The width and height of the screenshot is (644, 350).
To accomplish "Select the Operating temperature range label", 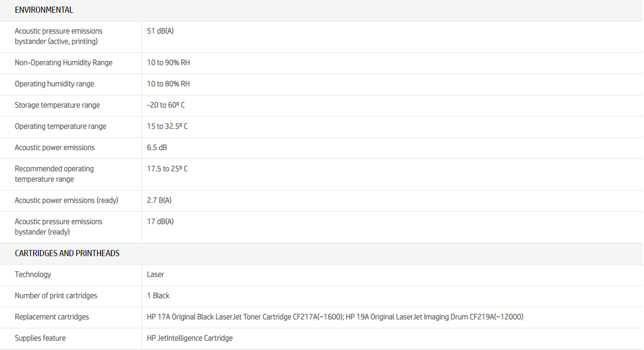I will click(x=60, y=126).
